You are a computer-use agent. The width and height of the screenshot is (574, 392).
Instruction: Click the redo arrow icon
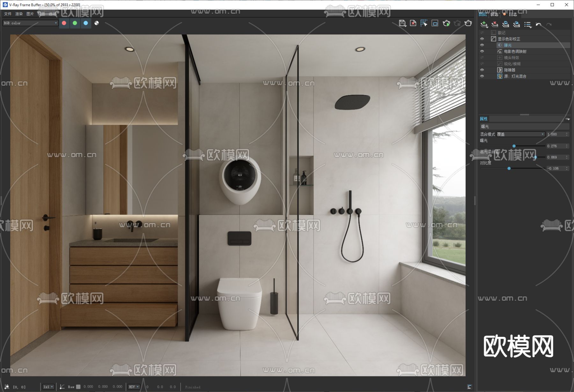point(549,25)
